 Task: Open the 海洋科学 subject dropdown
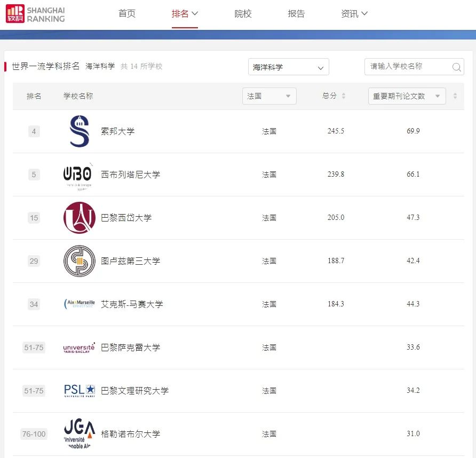click(288, 67)
